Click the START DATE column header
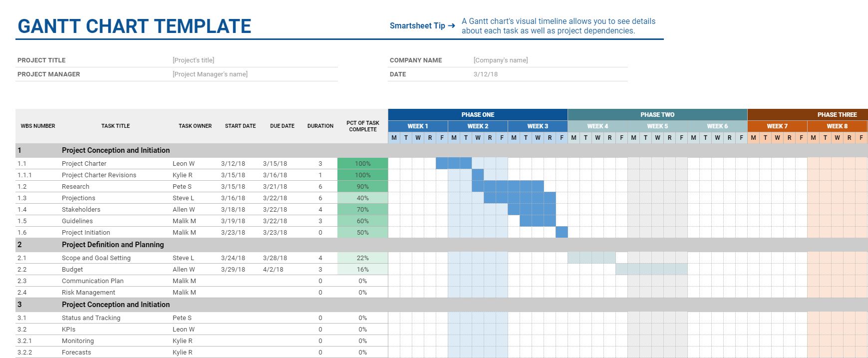The height and width of the screenshot is (358, 868). 240,126
